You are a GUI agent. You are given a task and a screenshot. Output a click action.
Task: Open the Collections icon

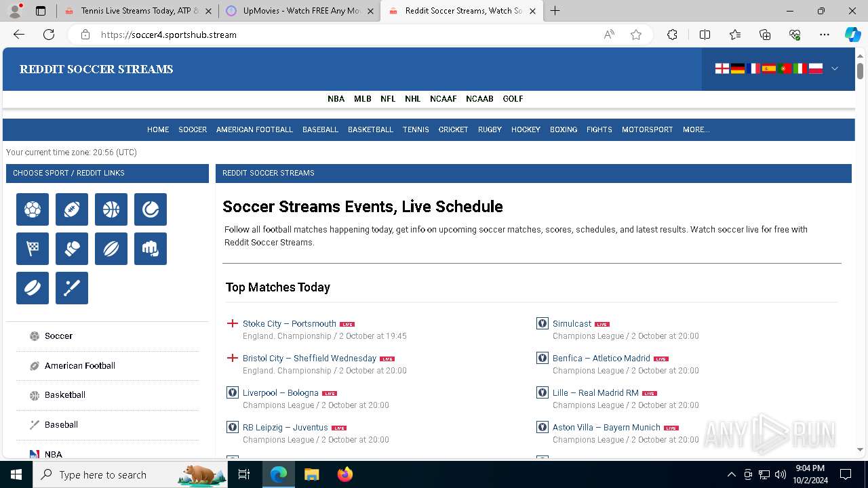(x=765, y=35)
